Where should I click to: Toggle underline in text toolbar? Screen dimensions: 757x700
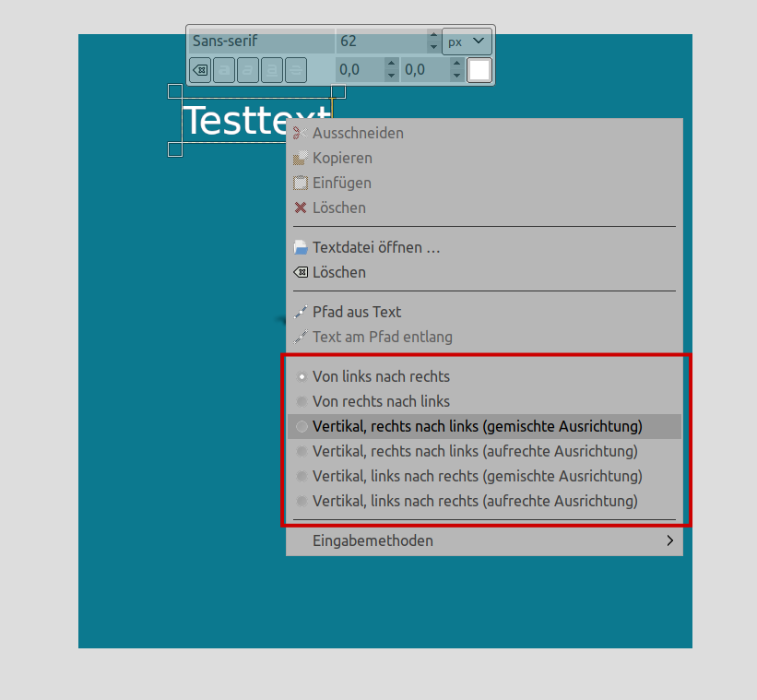click(x=272, y=70)
